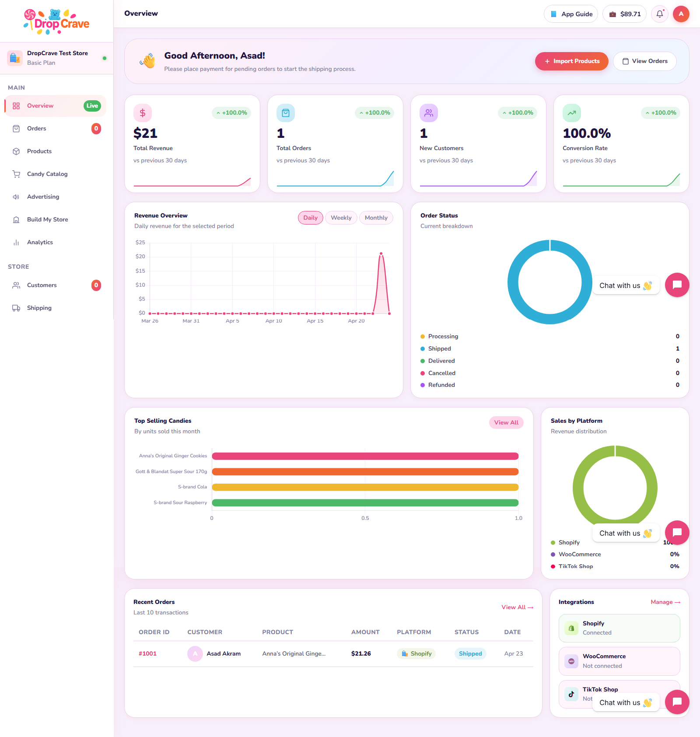
Task: Click the Build My Store icon
Action: [16, 220]
